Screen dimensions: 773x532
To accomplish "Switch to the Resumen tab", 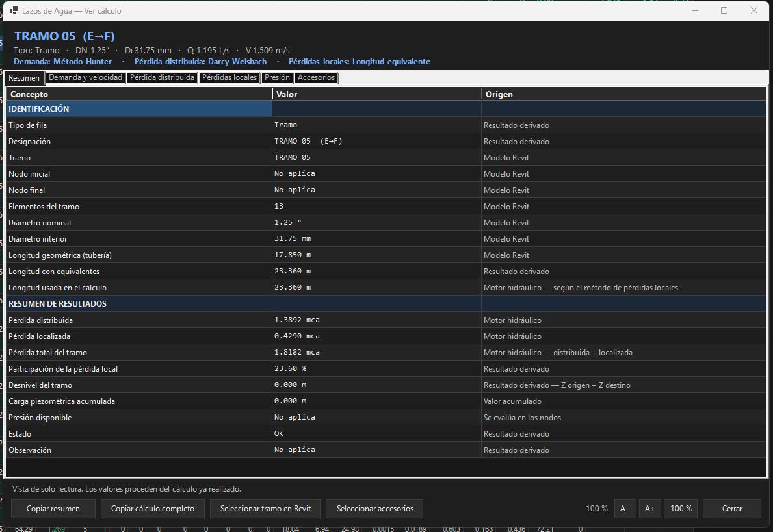I will 24,78.
